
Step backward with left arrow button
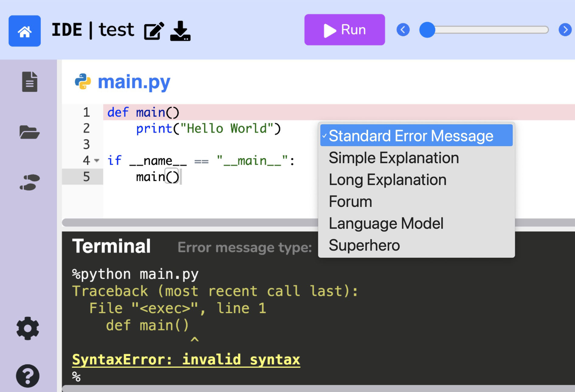pyautogui.click(x=403, y=30)
